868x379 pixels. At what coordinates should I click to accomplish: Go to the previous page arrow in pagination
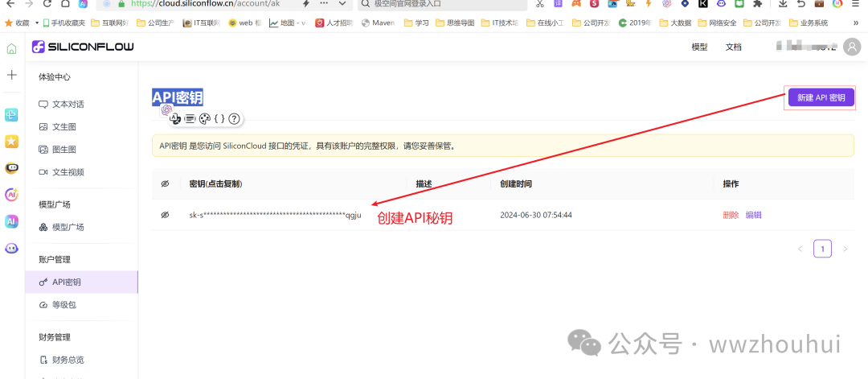pos(800,249)
